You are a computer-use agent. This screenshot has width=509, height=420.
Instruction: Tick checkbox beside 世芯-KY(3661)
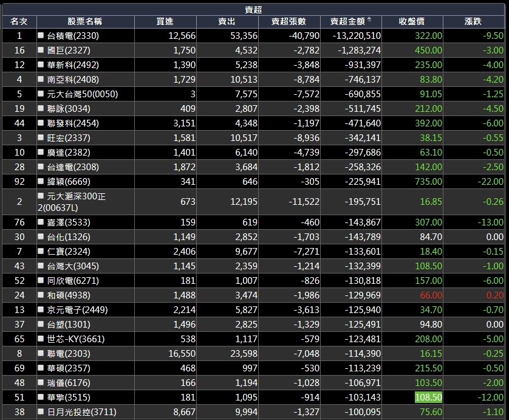[x=41, y=339]
